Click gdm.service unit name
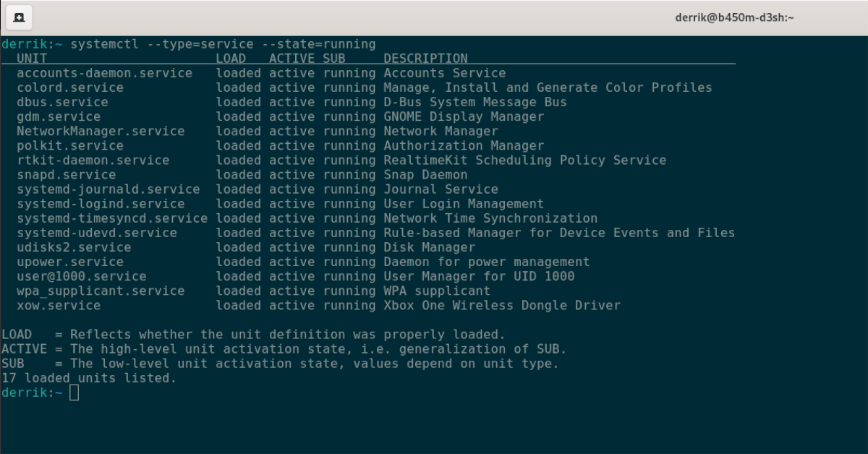The height and width of the screenshot is (454, 868). click(59, 116)
